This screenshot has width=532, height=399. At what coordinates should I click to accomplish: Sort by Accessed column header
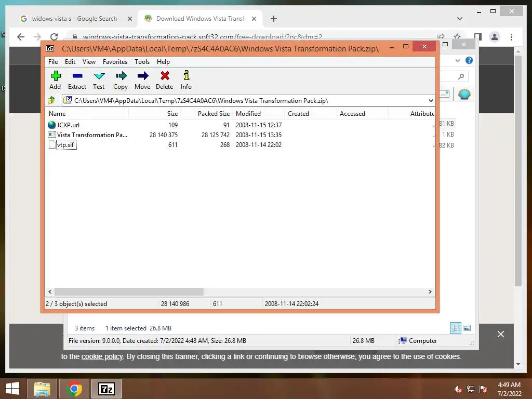[362, 114]
